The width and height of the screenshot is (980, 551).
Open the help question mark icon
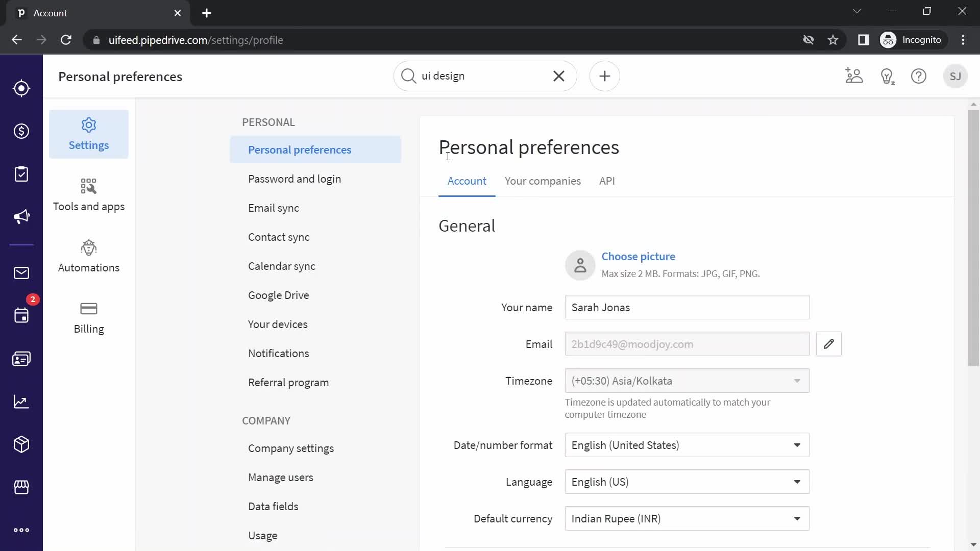click(x=919, y=76)
